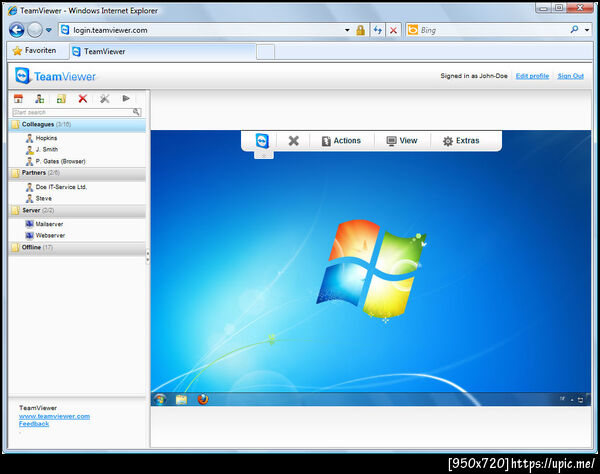
Task: Select the TeamViewer browser tab
Action: tap(162, 51)
